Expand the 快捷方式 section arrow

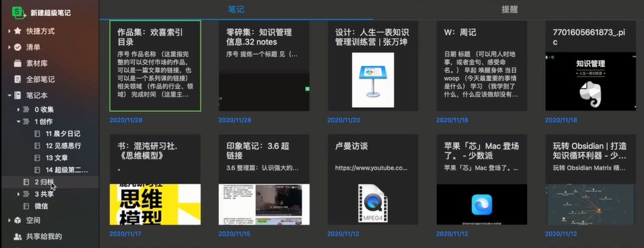click(x=9, y=31)
